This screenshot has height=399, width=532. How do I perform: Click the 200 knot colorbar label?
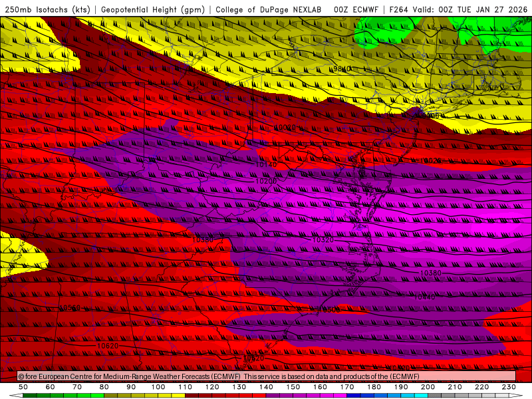pyautogui.click(x=428, y=387)
